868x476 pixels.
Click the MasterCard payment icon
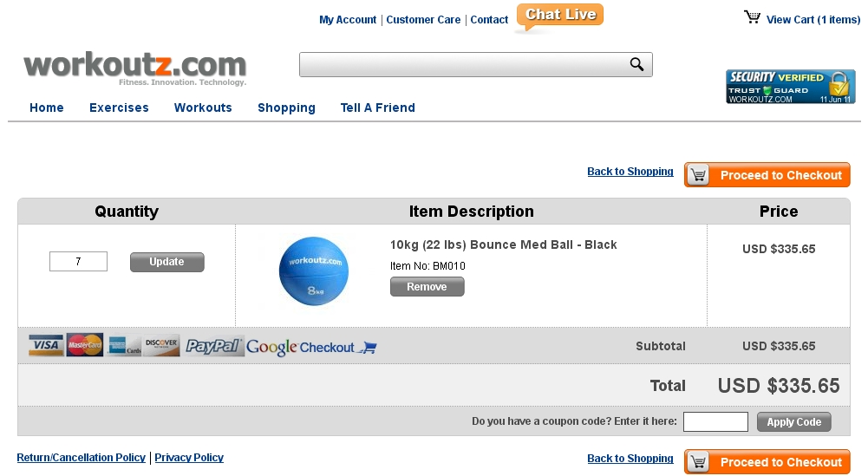[x=85, y=345]
